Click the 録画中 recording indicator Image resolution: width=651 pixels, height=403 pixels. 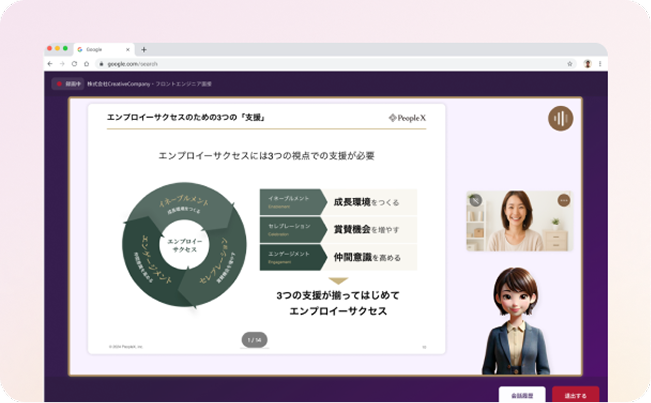[x=68, y=84]
